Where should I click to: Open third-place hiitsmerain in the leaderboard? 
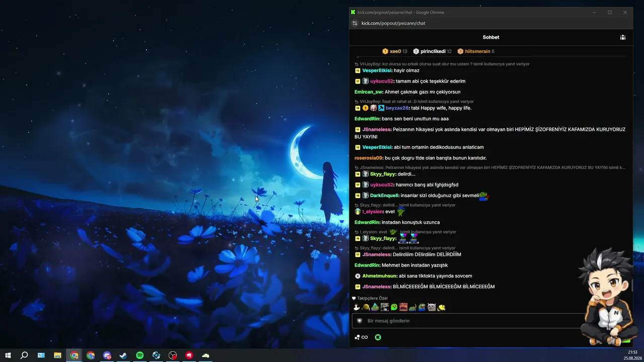pos(475,51)
